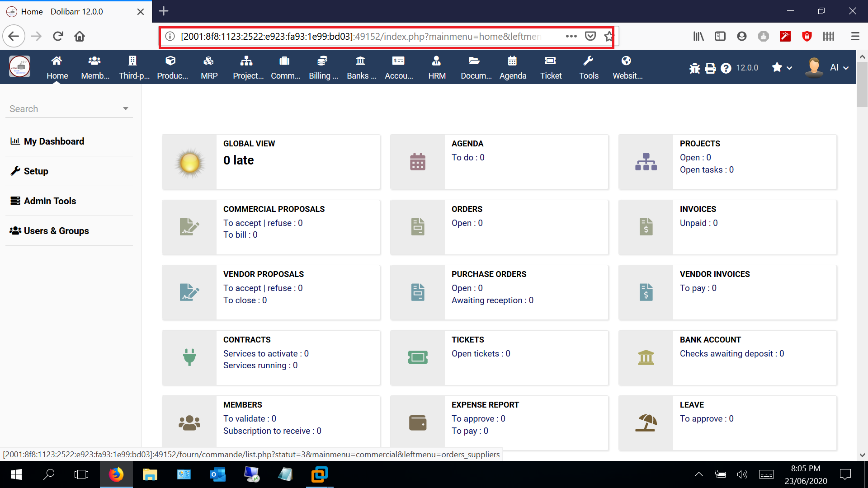The height and width of the screenshot is (488, 868).
Task: Click the plug icon in Contracts card
Action: 189,357
